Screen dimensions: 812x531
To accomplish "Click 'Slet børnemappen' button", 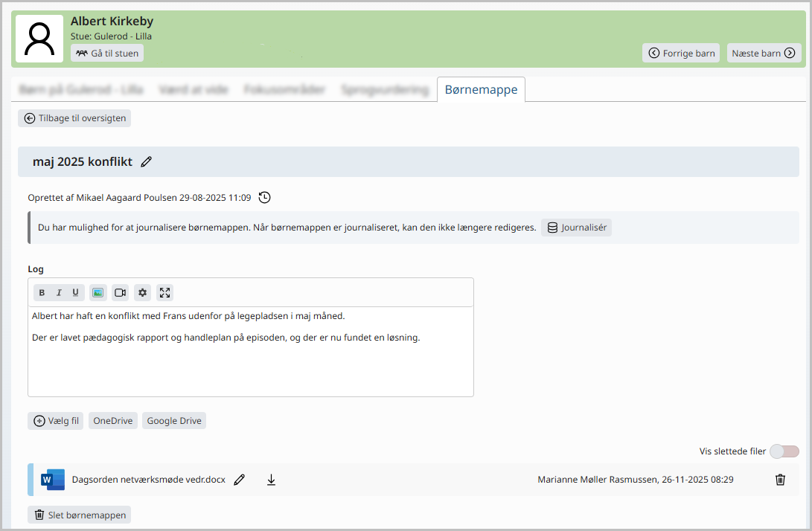I will point(79,515).
